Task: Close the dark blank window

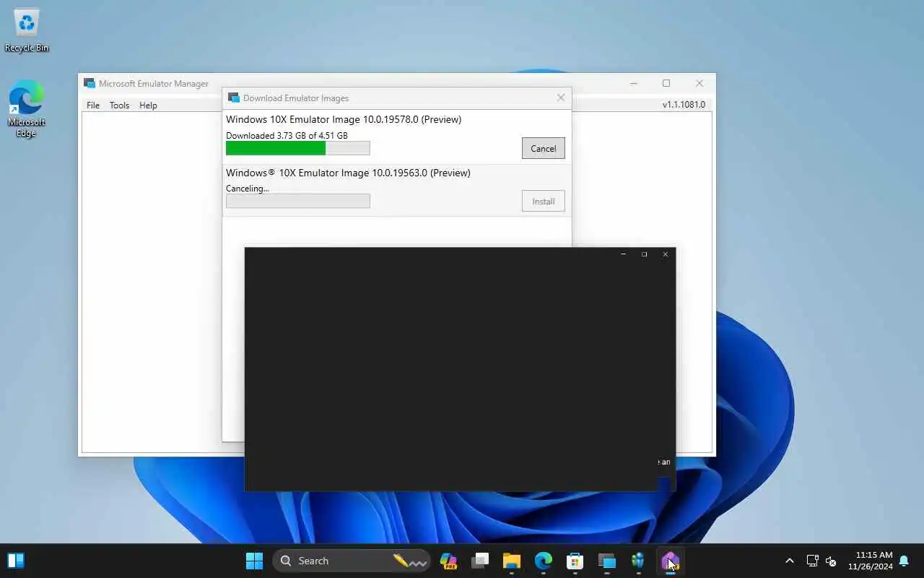Action: [665, 254]
